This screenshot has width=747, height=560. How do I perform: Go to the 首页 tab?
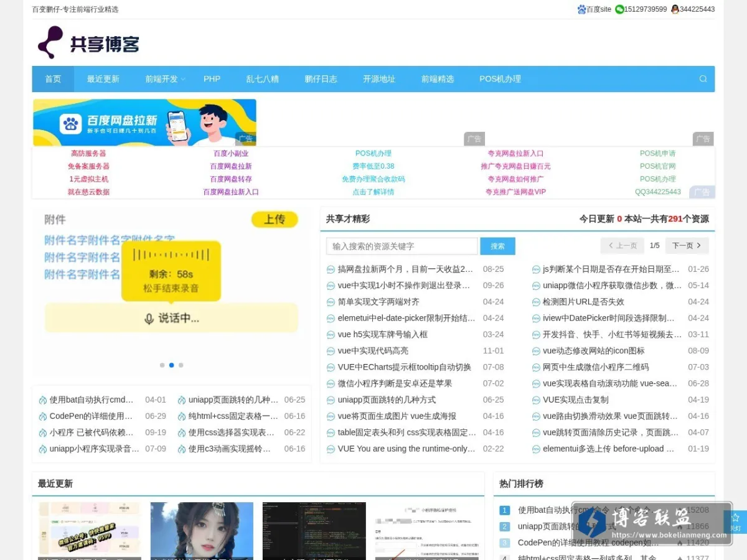click(x=53, y=79)
